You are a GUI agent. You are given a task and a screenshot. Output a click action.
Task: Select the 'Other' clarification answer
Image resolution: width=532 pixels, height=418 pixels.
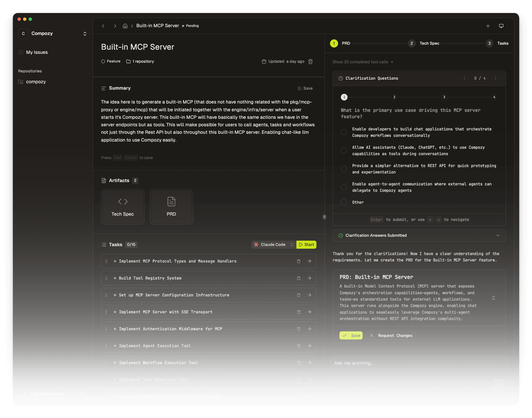(x=344, y=202)
